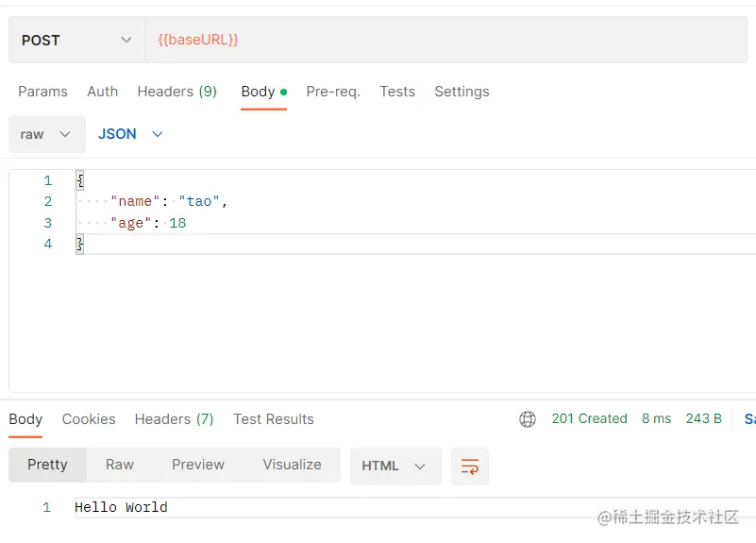
Task: Select the Visualize response view
Action: tap(292, 465)
